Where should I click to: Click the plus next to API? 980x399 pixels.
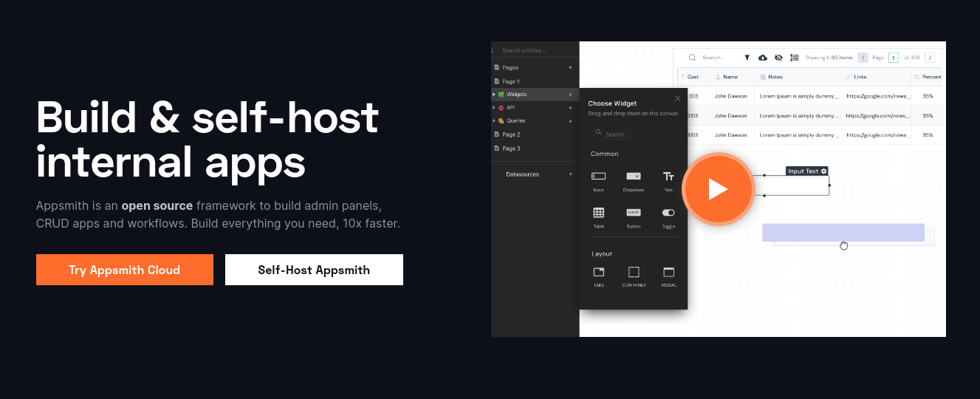tap(570, 107)
